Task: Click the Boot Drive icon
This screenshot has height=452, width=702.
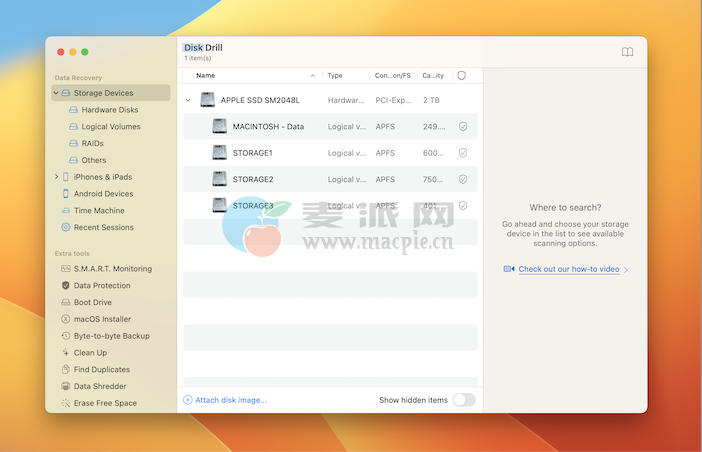Action: [66, 302]
